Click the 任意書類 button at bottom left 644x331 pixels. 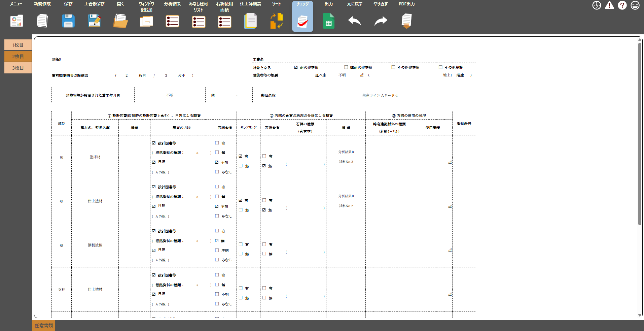[x=43, y=325]
